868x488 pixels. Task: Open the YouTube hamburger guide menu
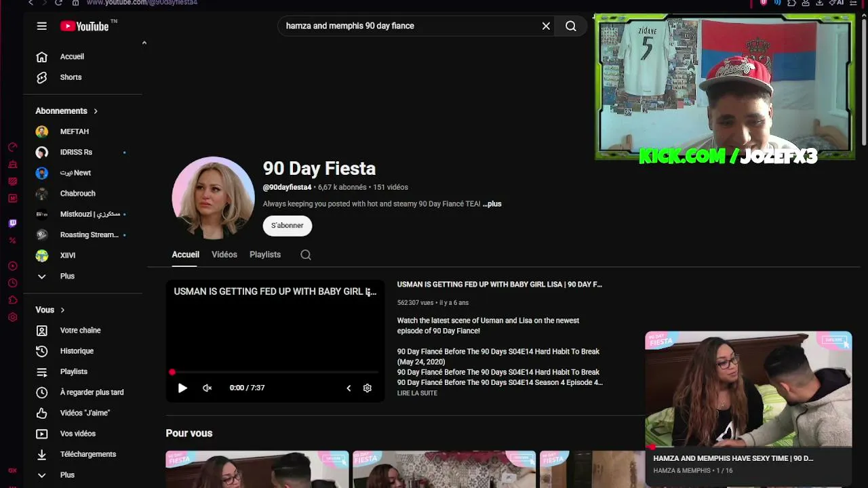[42, 26]
